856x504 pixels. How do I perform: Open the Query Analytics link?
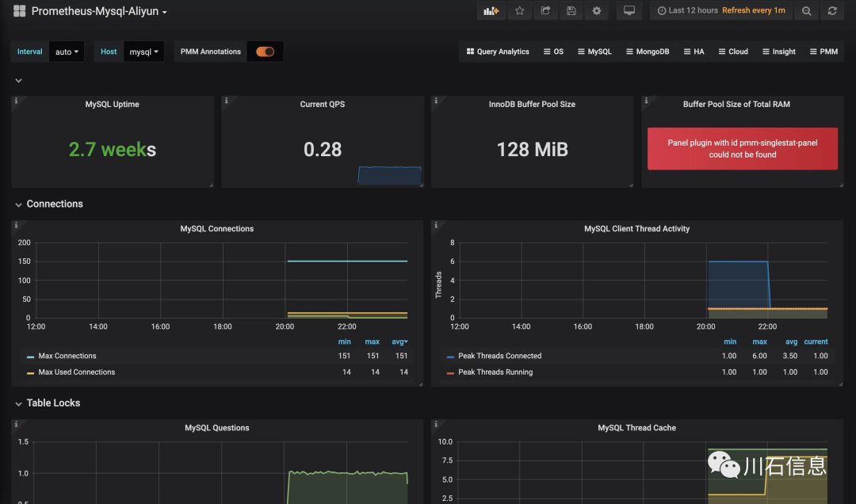click(497, 52)
